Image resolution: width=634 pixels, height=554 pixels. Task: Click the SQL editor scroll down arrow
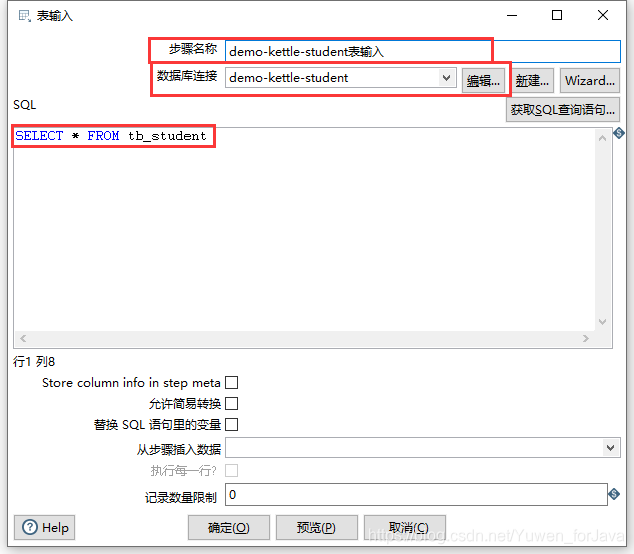click(602, 321)
